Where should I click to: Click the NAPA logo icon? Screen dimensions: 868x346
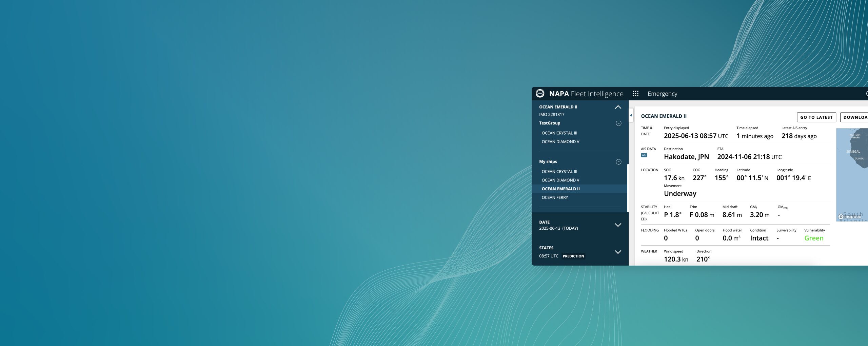point(540,93)
